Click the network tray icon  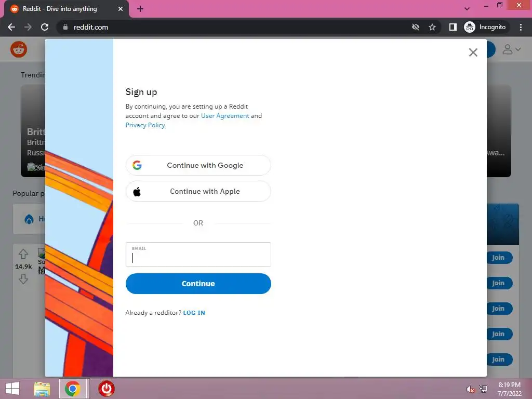point(483,389)
